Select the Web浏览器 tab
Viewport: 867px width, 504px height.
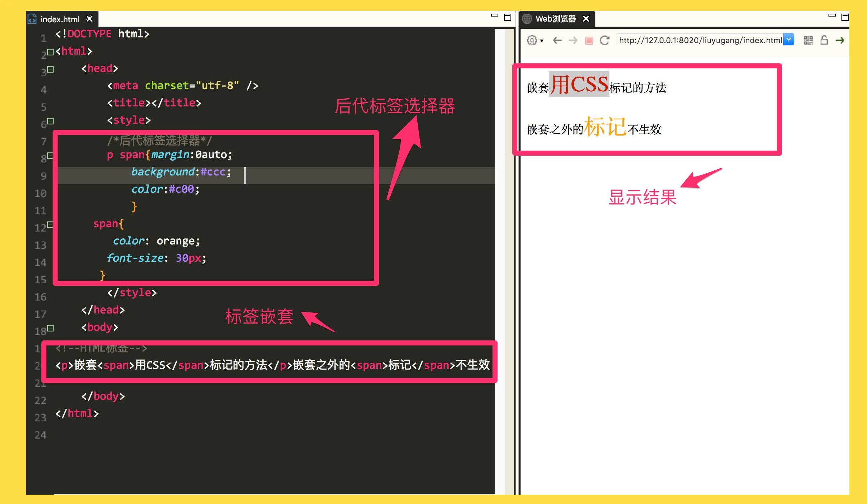[x=555, y=19]
